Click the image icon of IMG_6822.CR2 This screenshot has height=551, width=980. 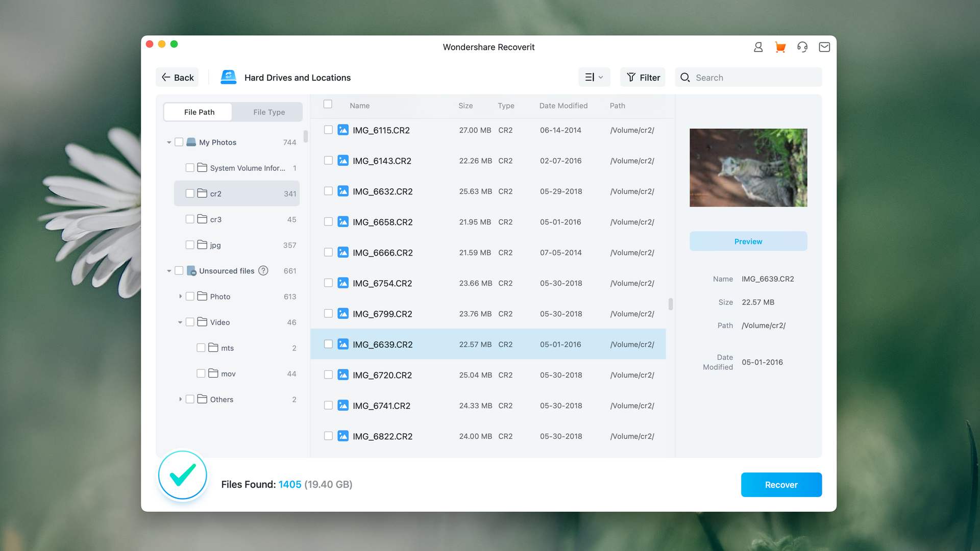[x=343, y=436]
